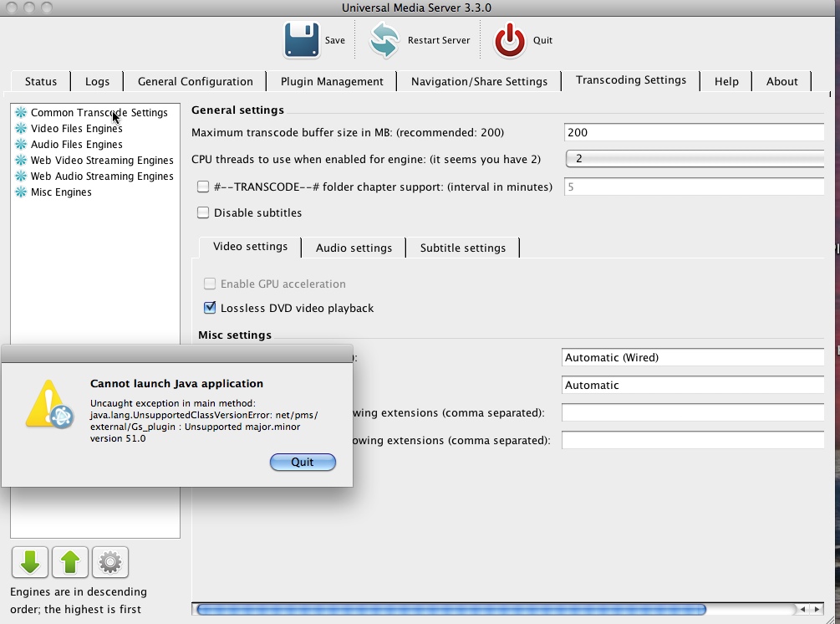Click the Restart Server arrows icon
The width and height of the screenshot is (840, 624).
tap(384, 39)
